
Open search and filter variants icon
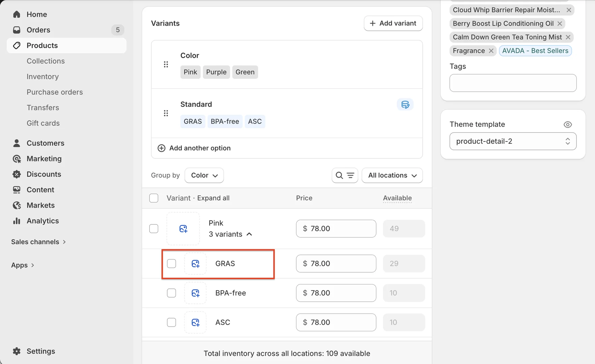pos(345,175)
